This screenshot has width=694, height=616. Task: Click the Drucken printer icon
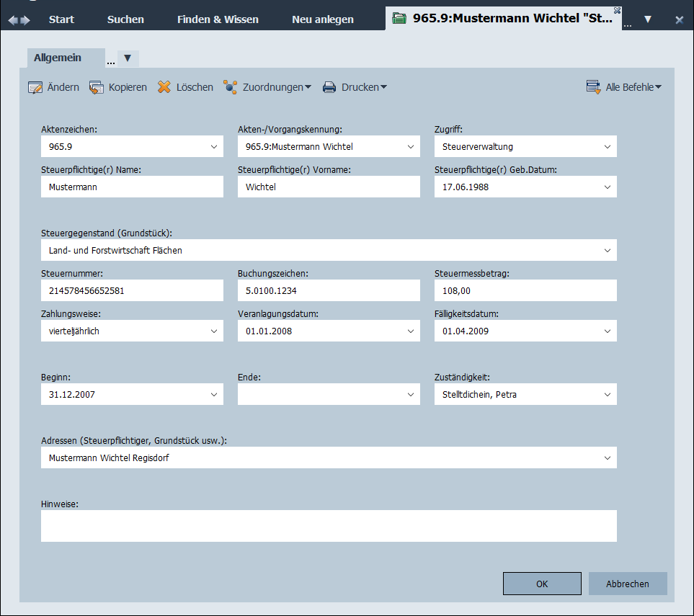[329, 87]
